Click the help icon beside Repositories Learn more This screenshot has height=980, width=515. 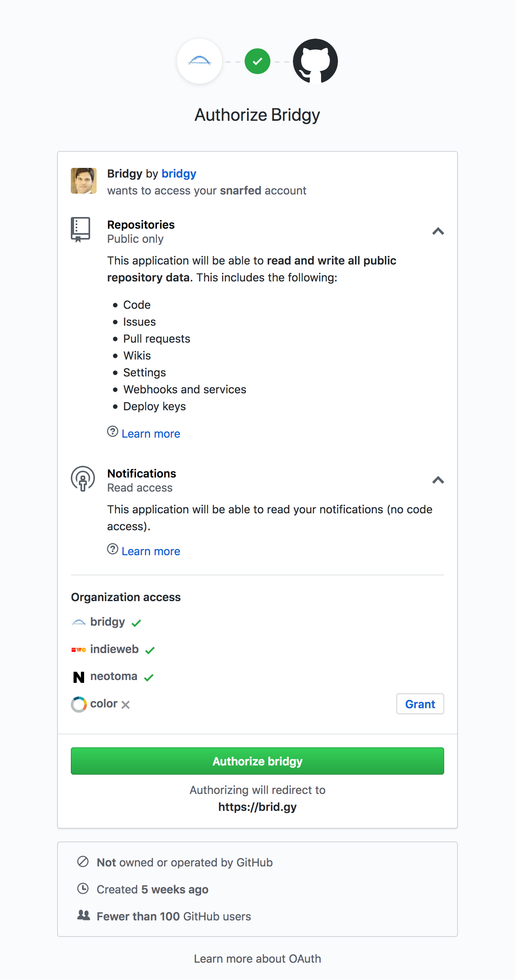113,432
